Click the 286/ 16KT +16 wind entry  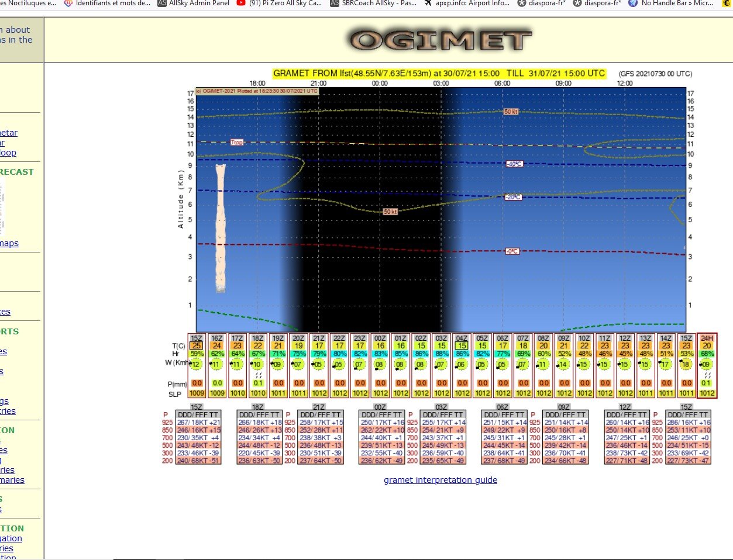click(687, 422)
